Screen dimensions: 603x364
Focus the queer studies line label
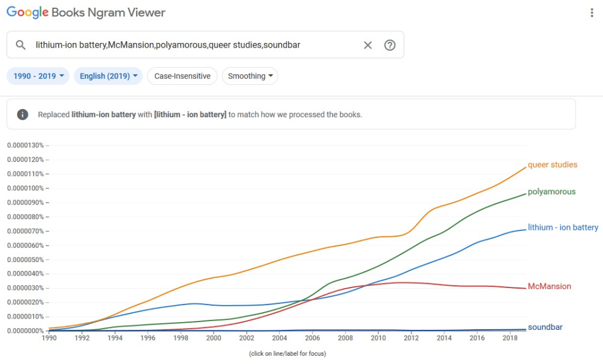pyautogui.click(x=552, y=165)
